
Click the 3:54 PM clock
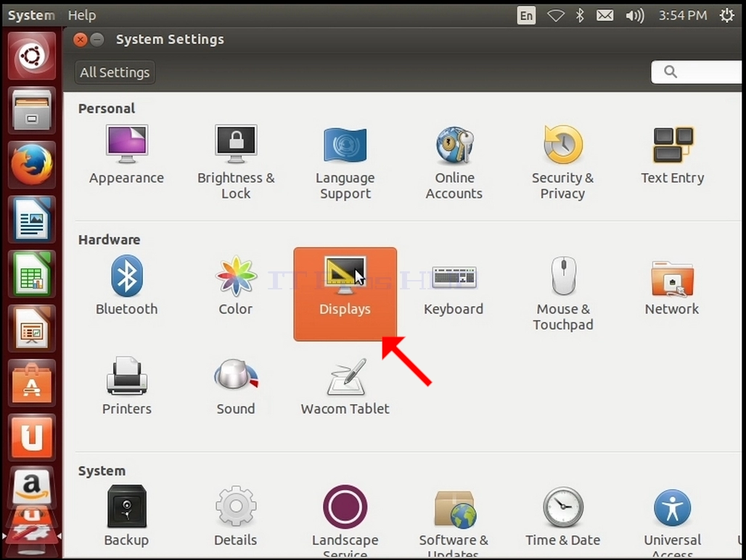tap(683, 15)
